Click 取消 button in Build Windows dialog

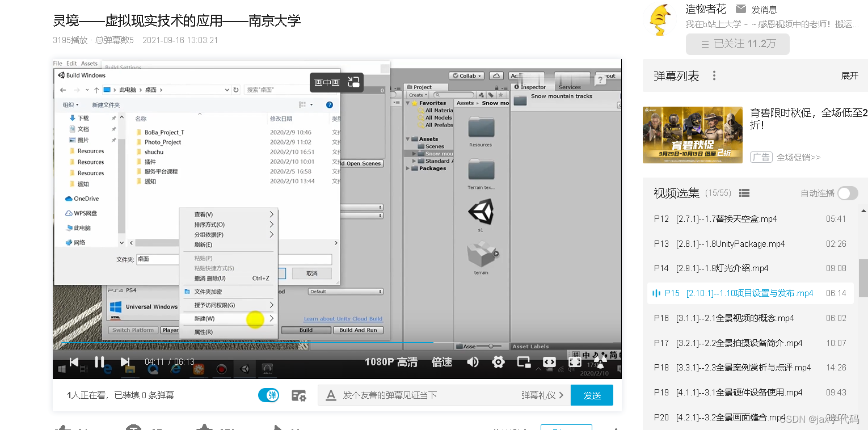pyautogui.click(x=311, y=273)
